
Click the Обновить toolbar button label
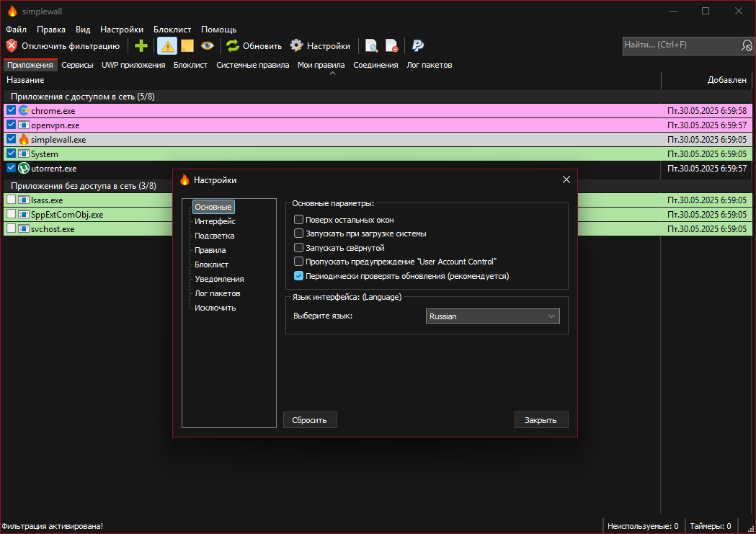[262, 46]
